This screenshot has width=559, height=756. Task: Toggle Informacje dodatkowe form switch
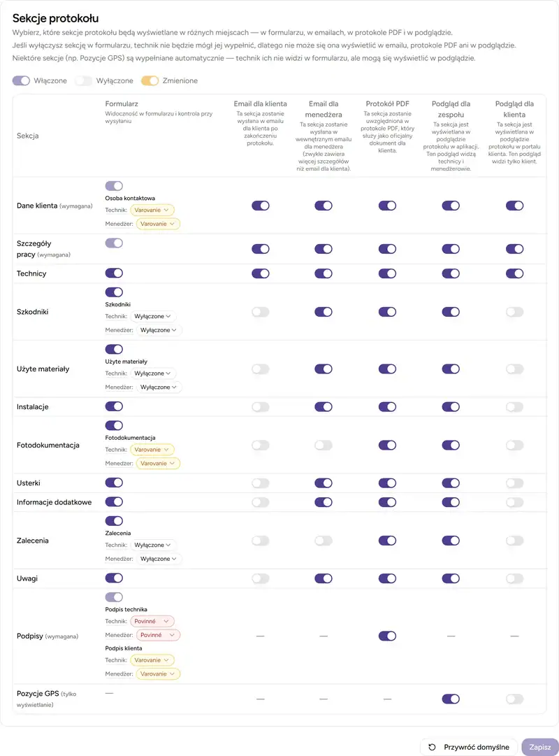[x=114, y=501]
